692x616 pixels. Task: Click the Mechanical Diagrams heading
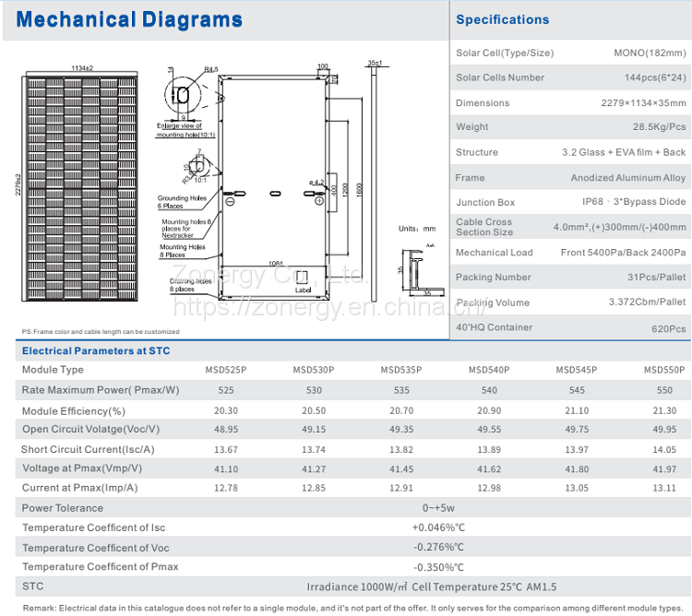click(130, 20)
